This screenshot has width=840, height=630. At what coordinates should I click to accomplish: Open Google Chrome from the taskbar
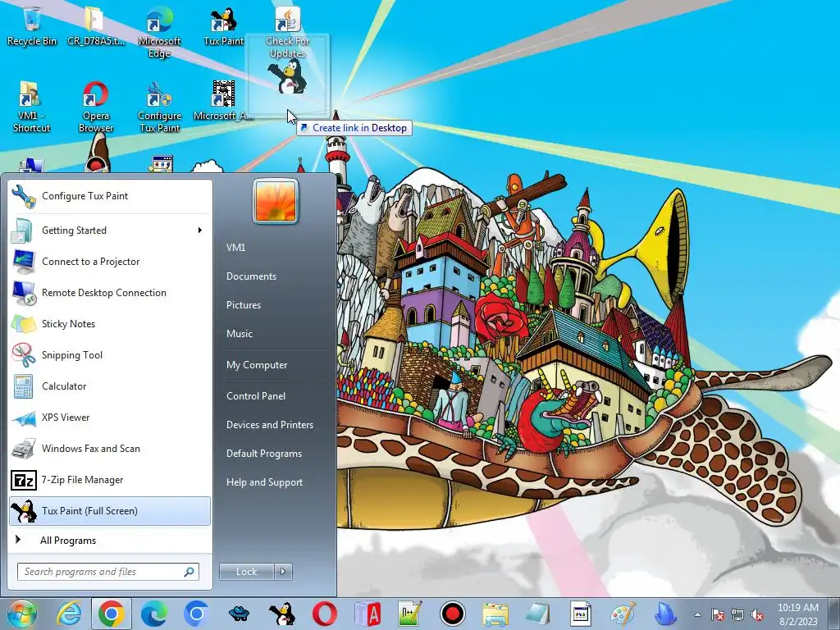pos(111,614)
